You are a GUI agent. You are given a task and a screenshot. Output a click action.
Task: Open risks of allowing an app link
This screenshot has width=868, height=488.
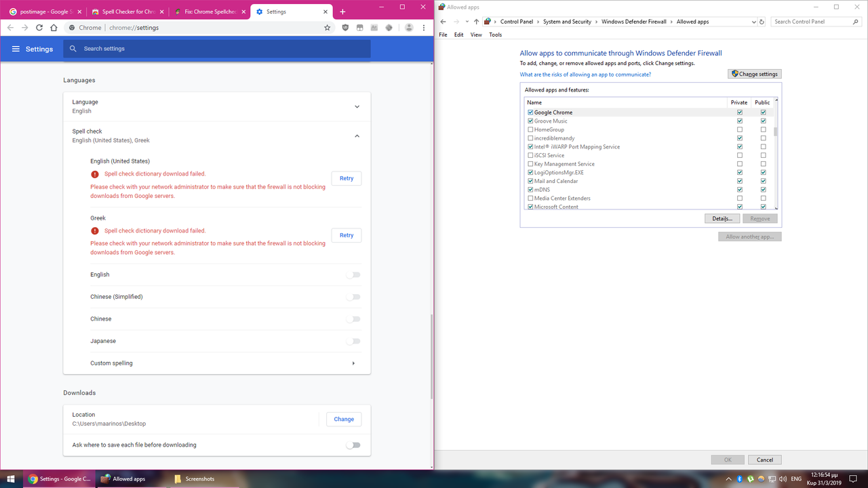coord(585,75)
